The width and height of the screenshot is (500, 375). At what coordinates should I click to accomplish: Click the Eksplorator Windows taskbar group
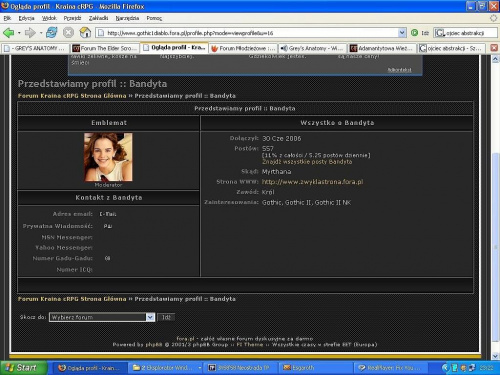165,368
